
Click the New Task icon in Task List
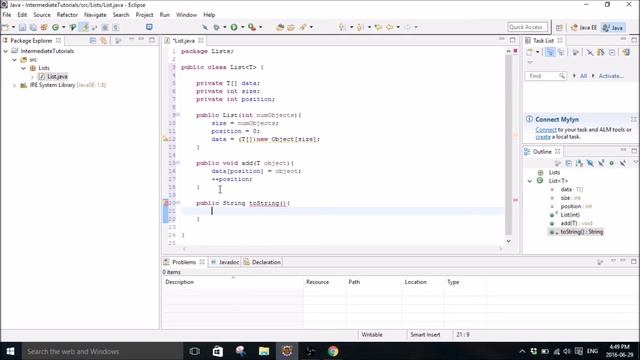[x=529, y=52]
